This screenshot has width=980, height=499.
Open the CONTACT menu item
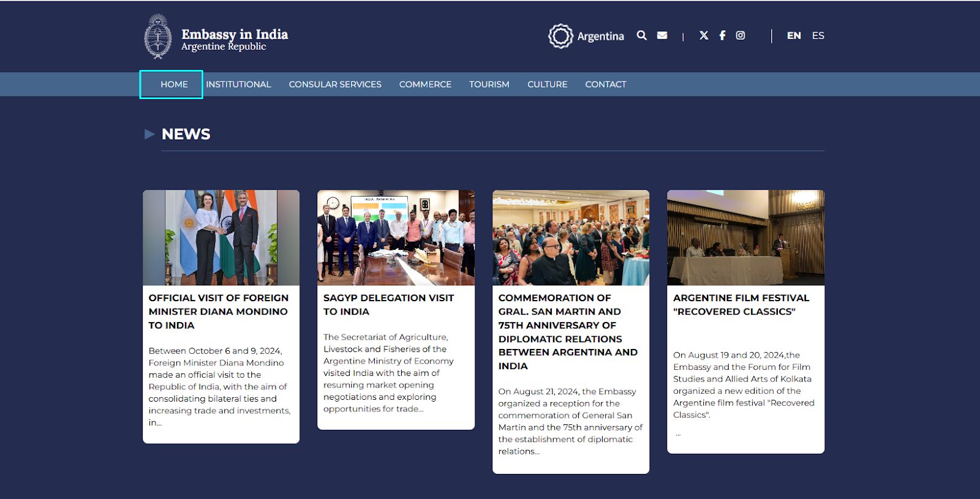[606, 84]
